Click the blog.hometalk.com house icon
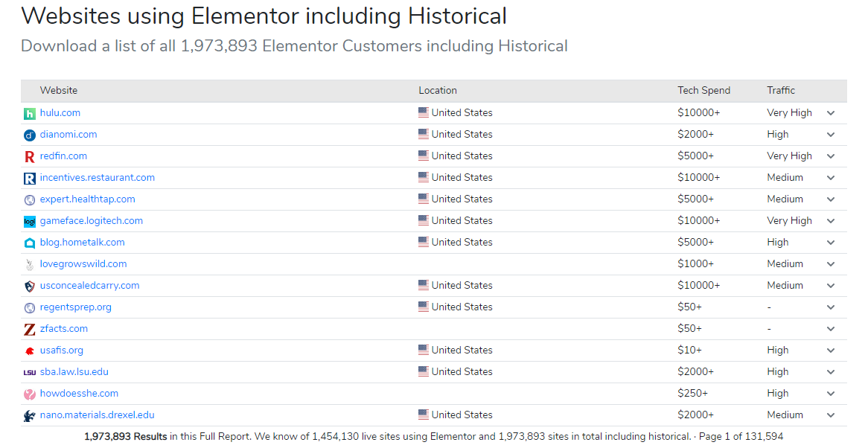Screen dimensions: 868x448 pyautogui.click(x=30, y=243)
